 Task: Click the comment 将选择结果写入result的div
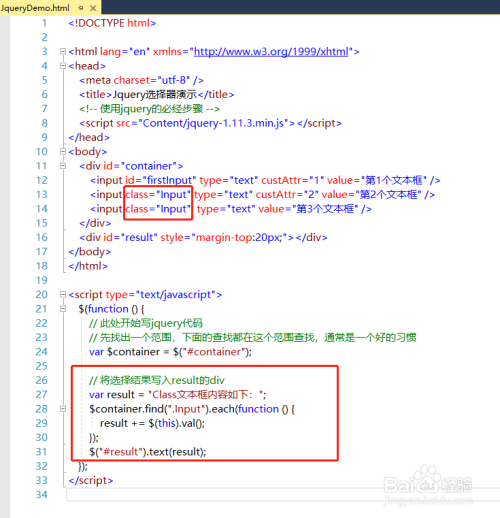157,380
